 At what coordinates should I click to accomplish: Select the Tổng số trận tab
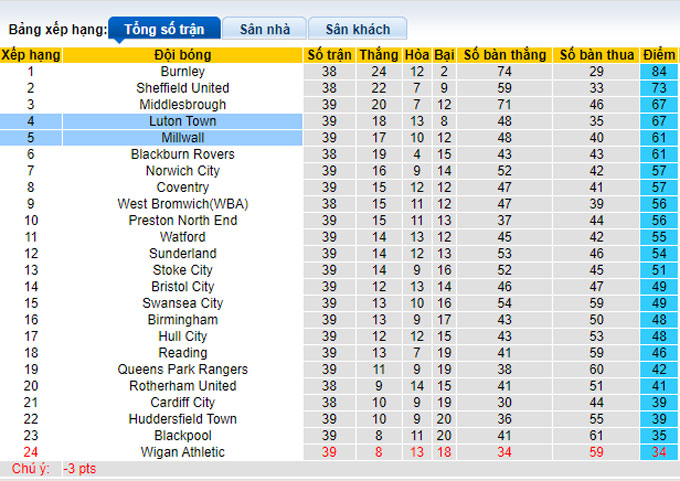pos(162,29)
